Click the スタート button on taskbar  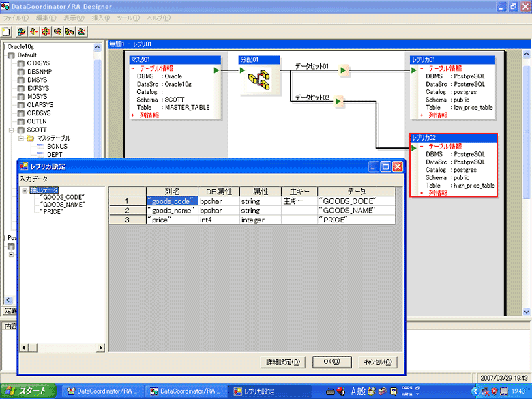27,391
